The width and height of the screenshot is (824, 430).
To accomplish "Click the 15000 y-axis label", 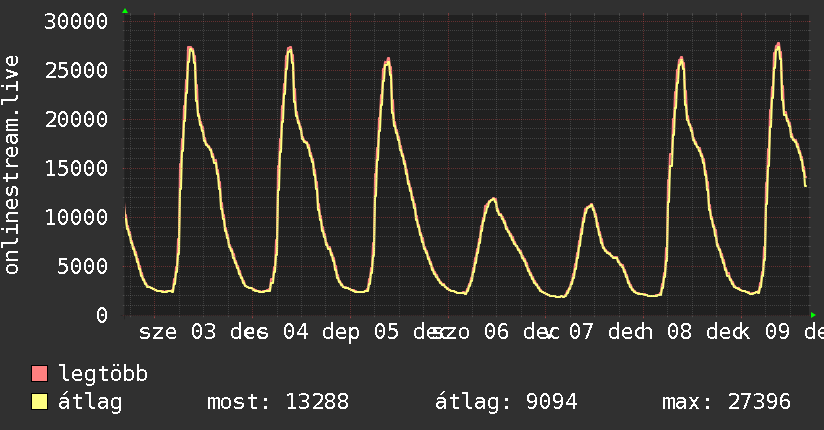I will (x=76, y=168).
